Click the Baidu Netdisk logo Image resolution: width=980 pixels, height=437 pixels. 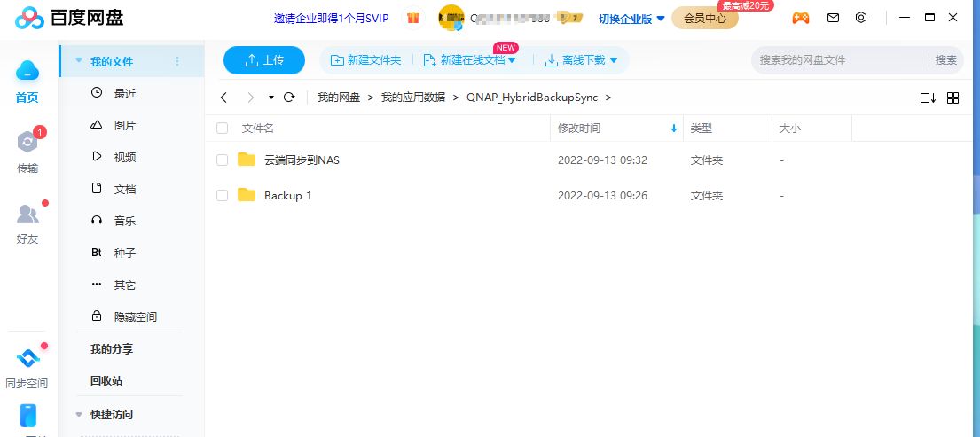click(x=69, y=18)
